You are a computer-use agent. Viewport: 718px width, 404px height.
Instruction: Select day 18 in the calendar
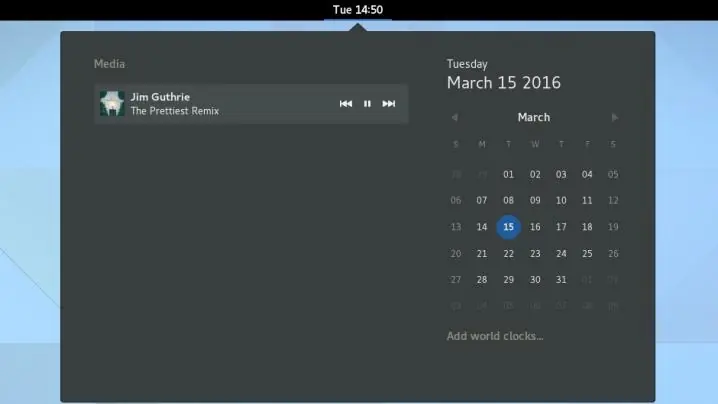click(587, 227)
